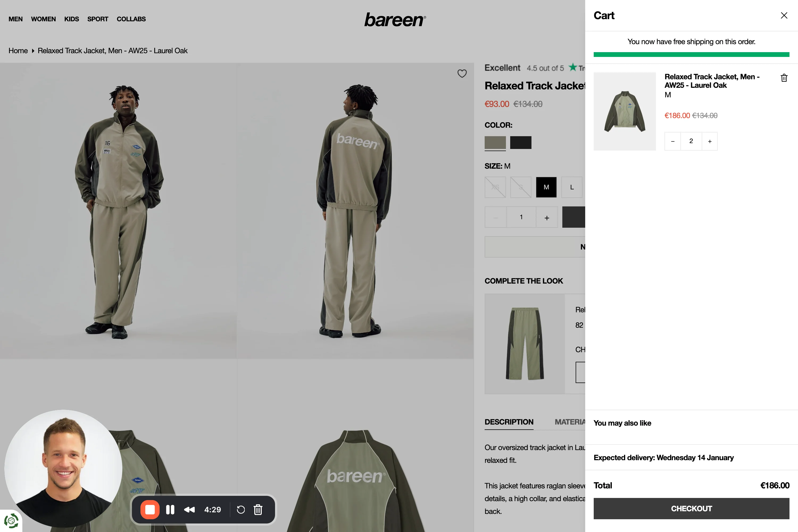Pause the recording
This screenshot has width=798, height=532.
pyautogui.click(x=170, y=510)
